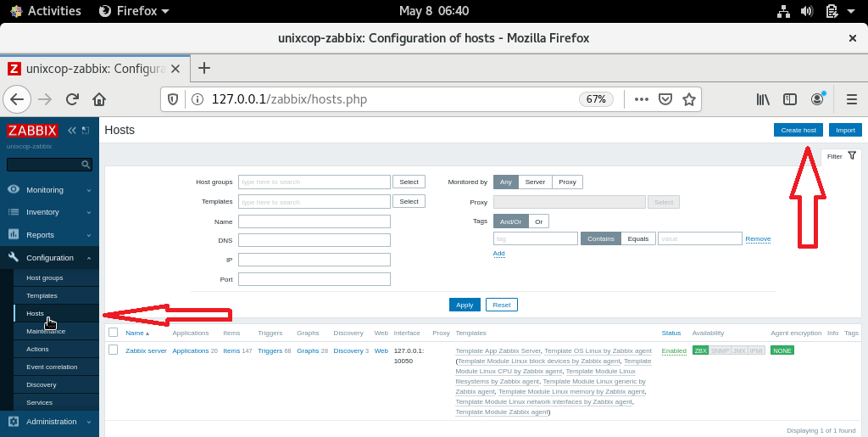
Task: Expand Administration menu section
Action: coord(50,422)
